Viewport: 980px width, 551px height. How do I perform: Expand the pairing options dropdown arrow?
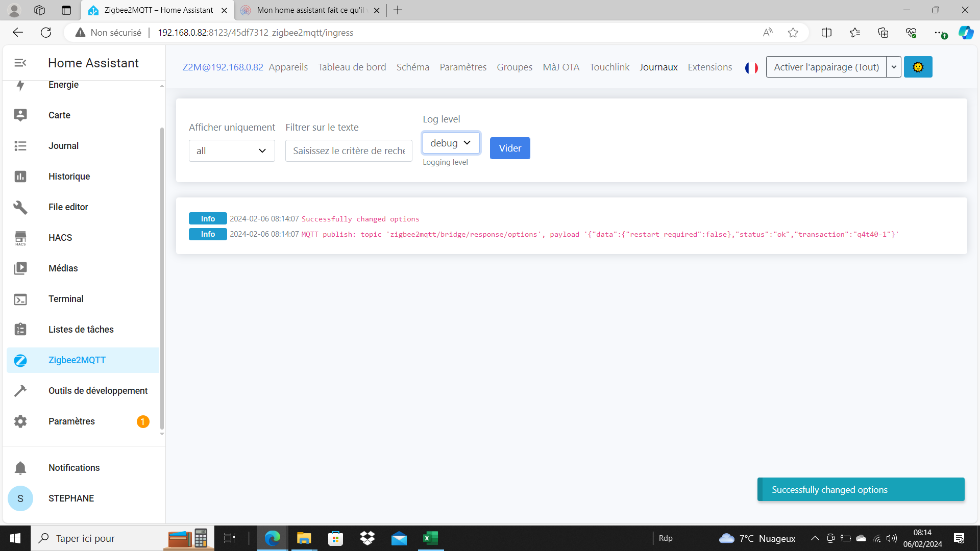point(894,67)
